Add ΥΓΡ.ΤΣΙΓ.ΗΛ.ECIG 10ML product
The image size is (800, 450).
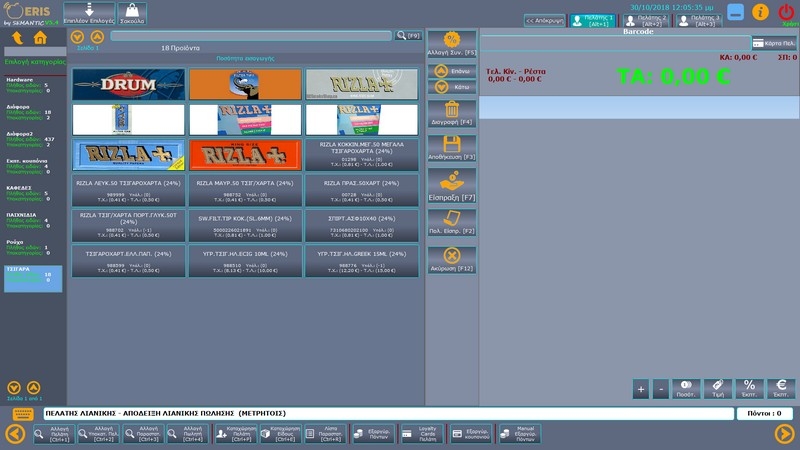click(245, 261)
